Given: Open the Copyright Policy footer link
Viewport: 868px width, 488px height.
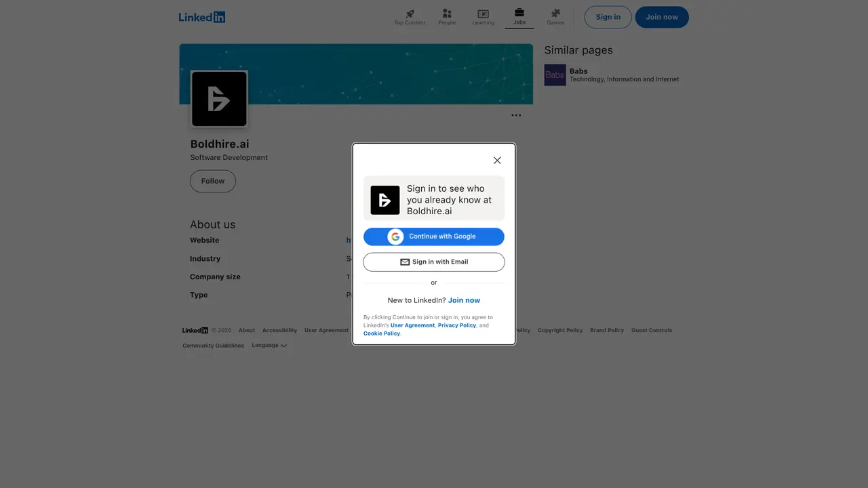Looking at the screenshot, I should (560, 331).
